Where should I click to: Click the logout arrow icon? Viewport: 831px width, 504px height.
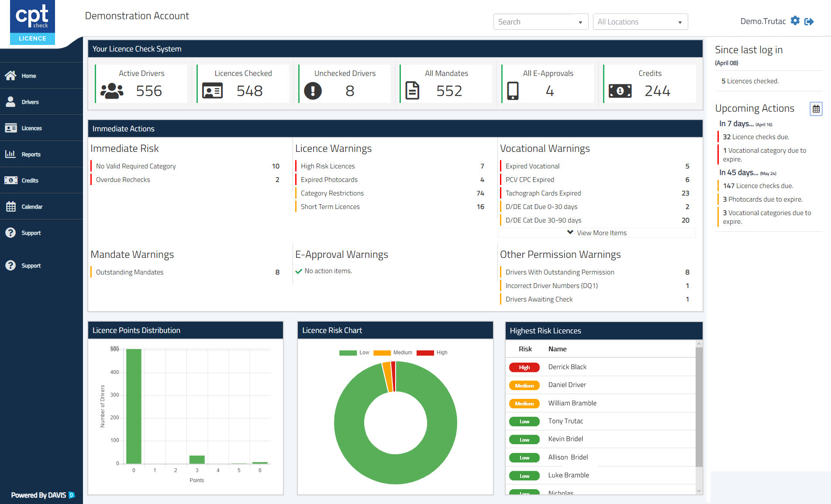(809, 21)
